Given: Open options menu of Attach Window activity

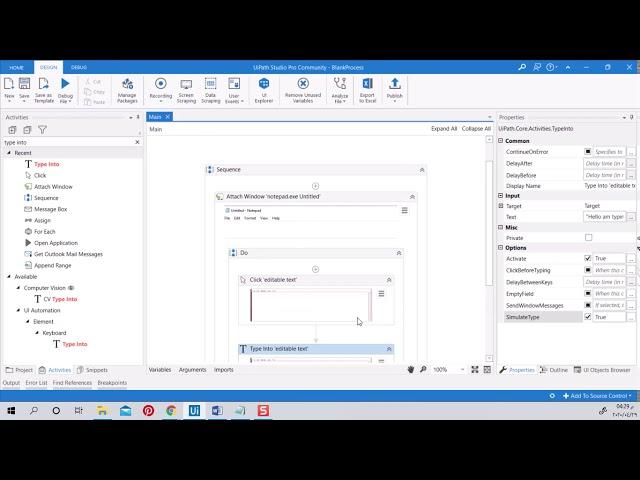Looking at the screenshot, I should [404, 211].
